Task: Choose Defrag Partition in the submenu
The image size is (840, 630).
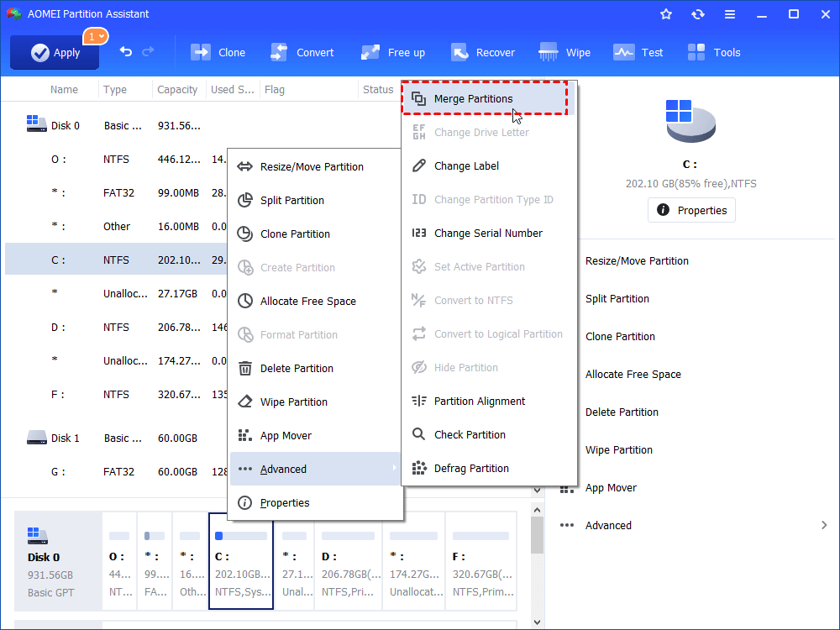Action: (x=489, y=468)
